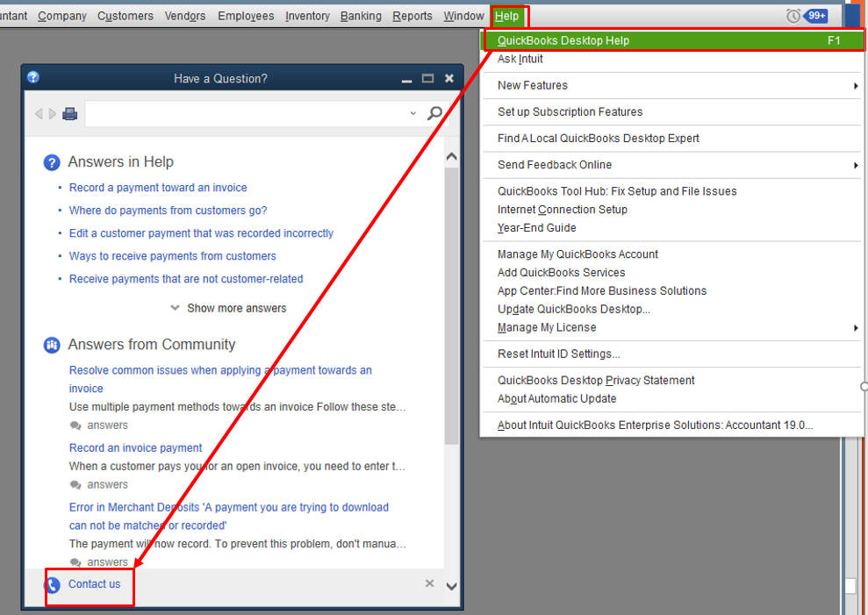Viewport: 868px width, 615px height.
Task: Click the Help window vertical scrollbar thumb
Action: 452,305
